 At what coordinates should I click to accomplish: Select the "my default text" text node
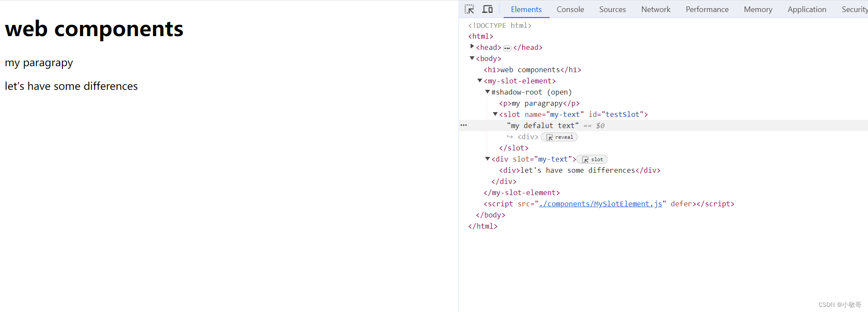543,125
